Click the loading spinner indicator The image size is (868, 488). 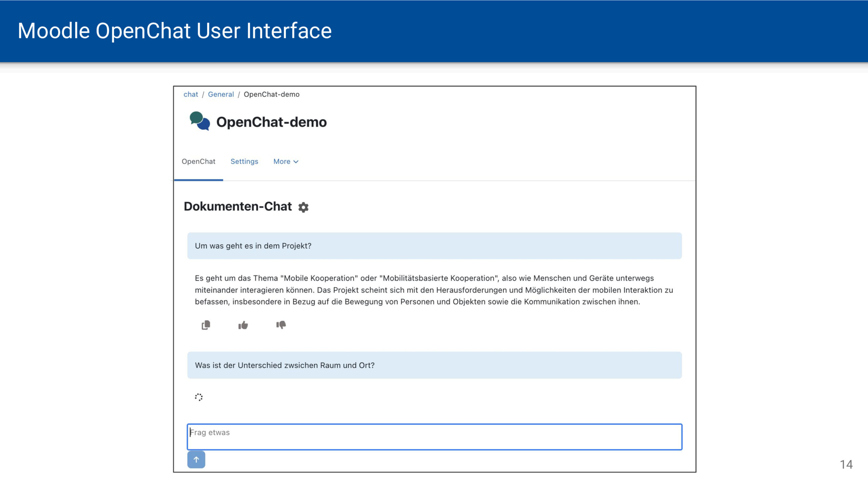click(x=199, y=397)
